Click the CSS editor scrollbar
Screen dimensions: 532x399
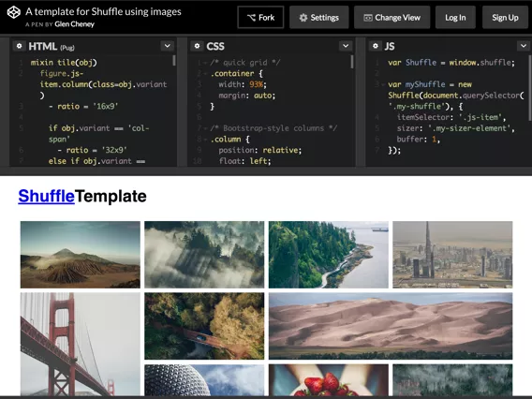[x=352, y=62]
